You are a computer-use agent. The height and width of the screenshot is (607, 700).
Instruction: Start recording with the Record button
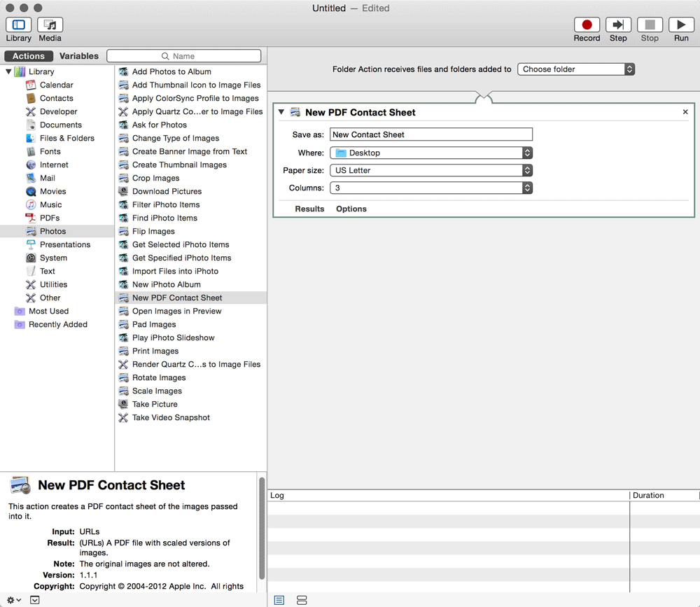tap(587, 25)
